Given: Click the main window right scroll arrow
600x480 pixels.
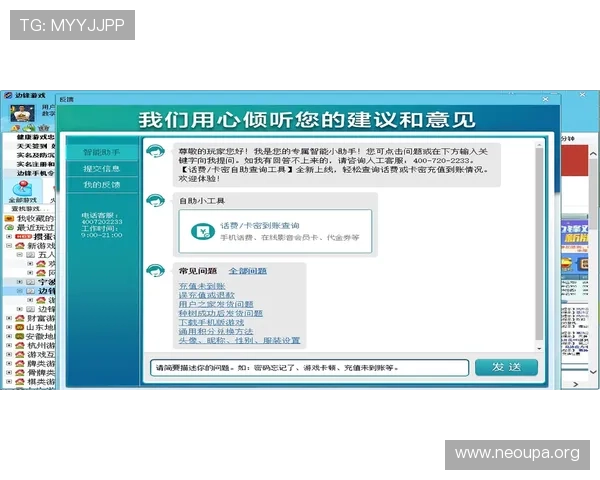Looking at the screenshot, I should click(576, 384).
